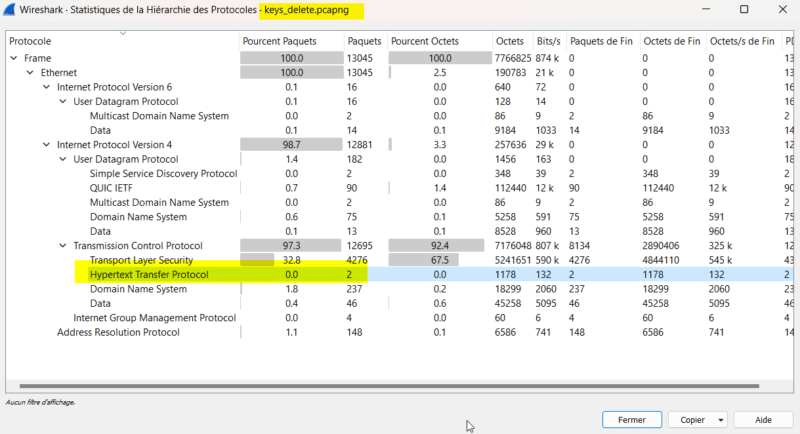
Task: Select the Frame row label
Action: (38, 58)
